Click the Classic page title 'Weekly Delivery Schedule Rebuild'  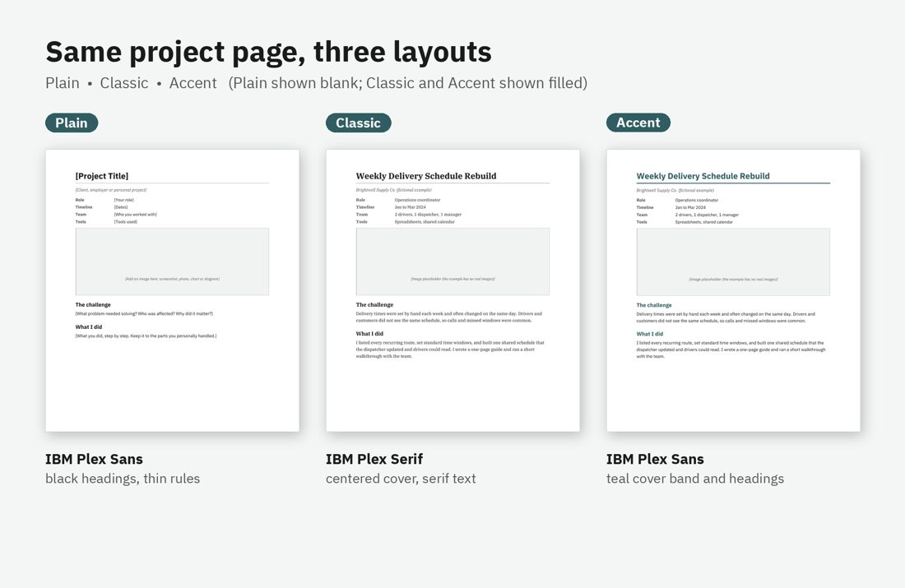(426, 176)
